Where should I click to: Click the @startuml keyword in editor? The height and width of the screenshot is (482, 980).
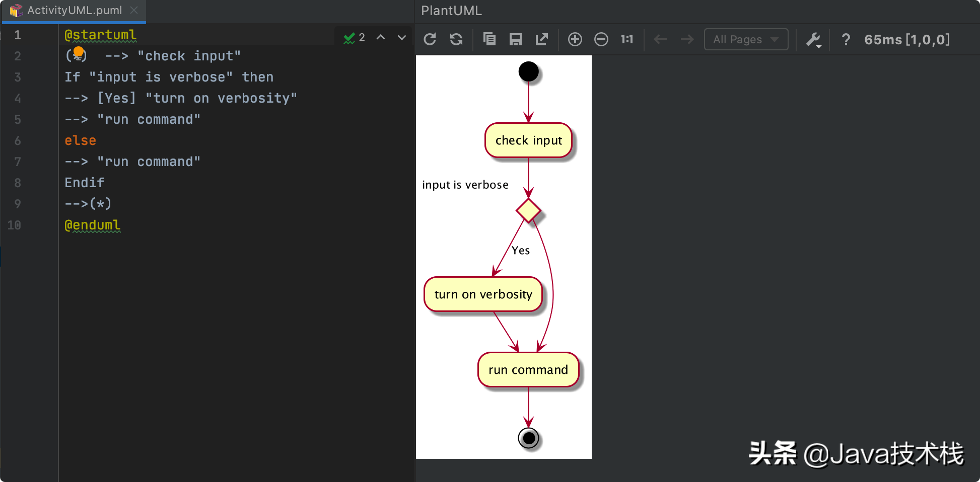coord(100,35)
